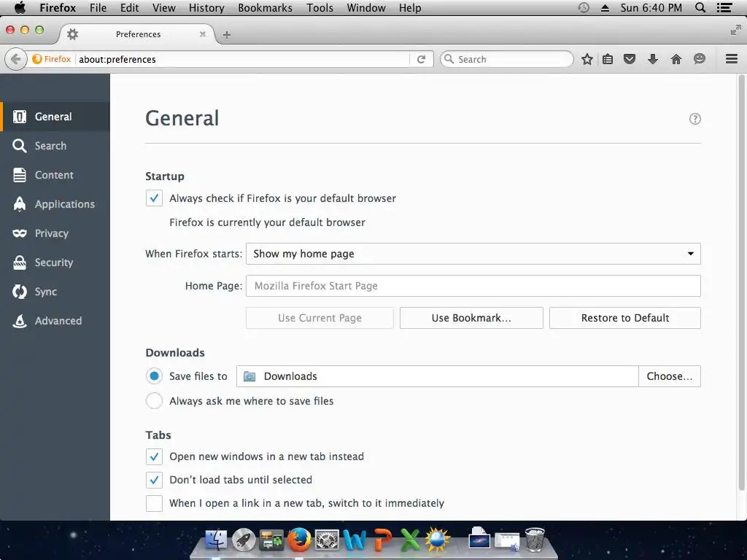The height and width of the screenshot is (560, 747).
Task: Click the toolbar Search box
Action: point(507,59)
